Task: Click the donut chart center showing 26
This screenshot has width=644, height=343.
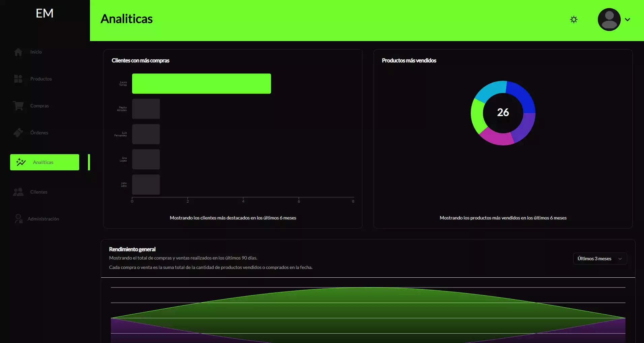Action: (503, 113)
